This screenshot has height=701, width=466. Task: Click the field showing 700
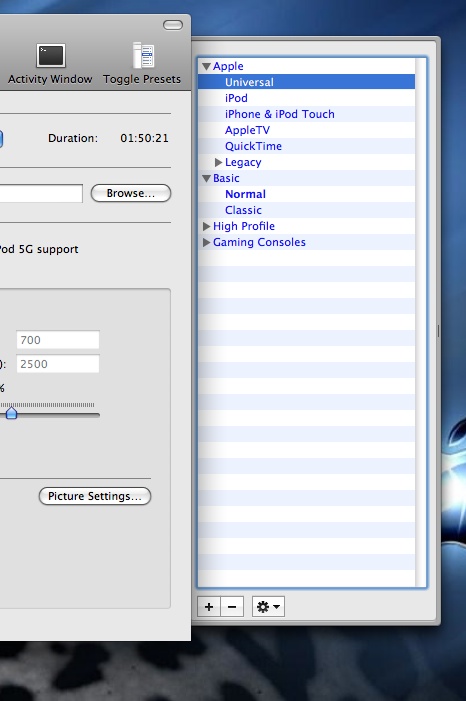pos(58,340)
